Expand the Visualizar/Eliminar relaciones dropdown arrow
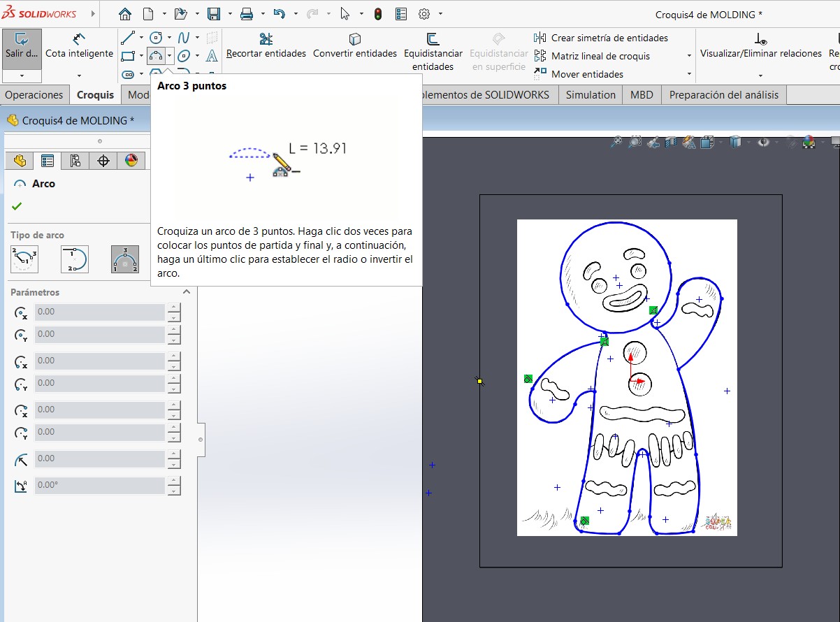 point(760,75)
